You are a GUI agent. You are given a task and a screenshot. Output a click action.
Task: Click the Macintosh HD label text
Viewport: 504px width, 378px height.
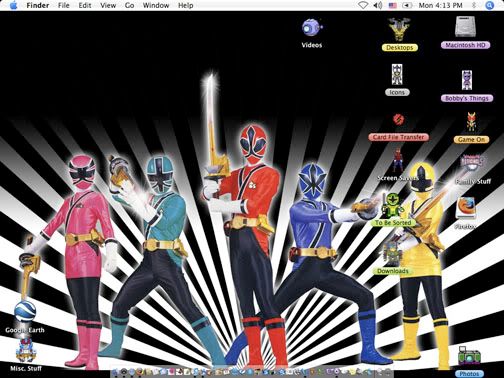pyautogui.click(x=465, y=45)
